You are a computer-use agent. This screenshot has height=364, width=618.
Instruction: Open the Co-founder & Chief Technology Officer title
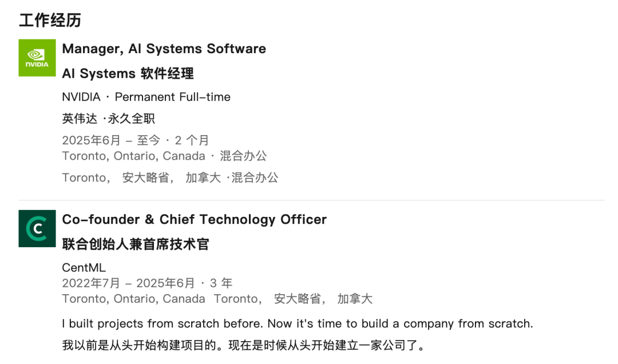point(195,220)
